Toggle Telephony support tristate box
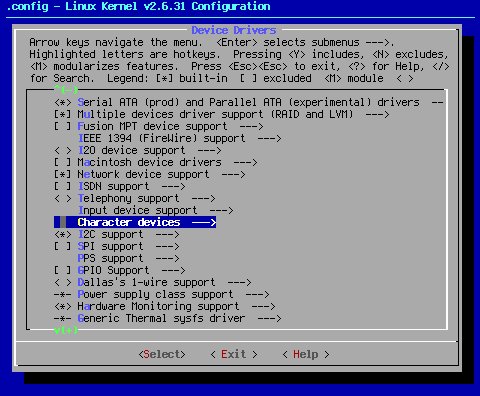Screen dimensions: 480x396 pyautogui.click(x=63, y=198)
